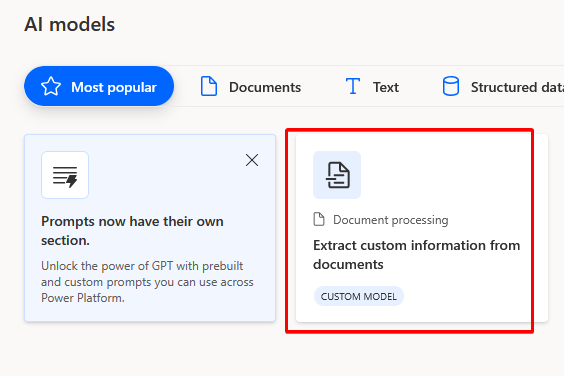564x376 pixels.
Task: Switch to the Documents tab
Action: pos(251,87)
